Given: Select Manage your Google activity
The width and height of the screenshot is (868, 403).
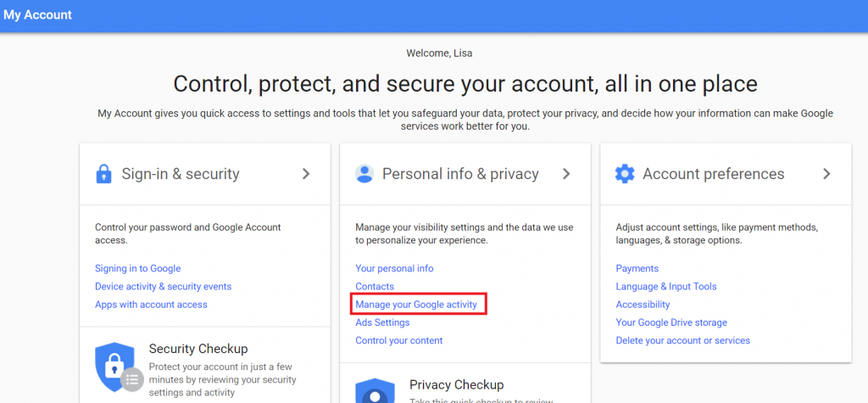Looking at the screenshot, I should pyautogui.click(x=416, y=305).
